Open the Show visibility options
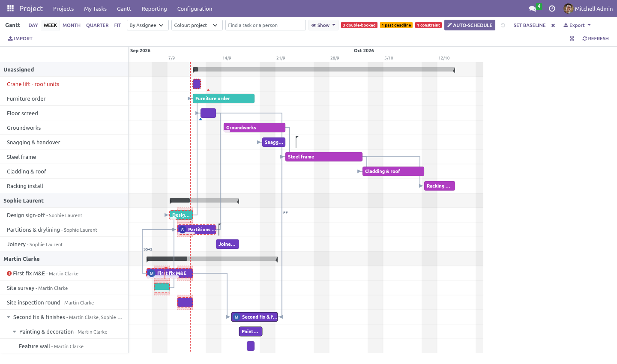 pyautogui.click(x=323, y=25)
